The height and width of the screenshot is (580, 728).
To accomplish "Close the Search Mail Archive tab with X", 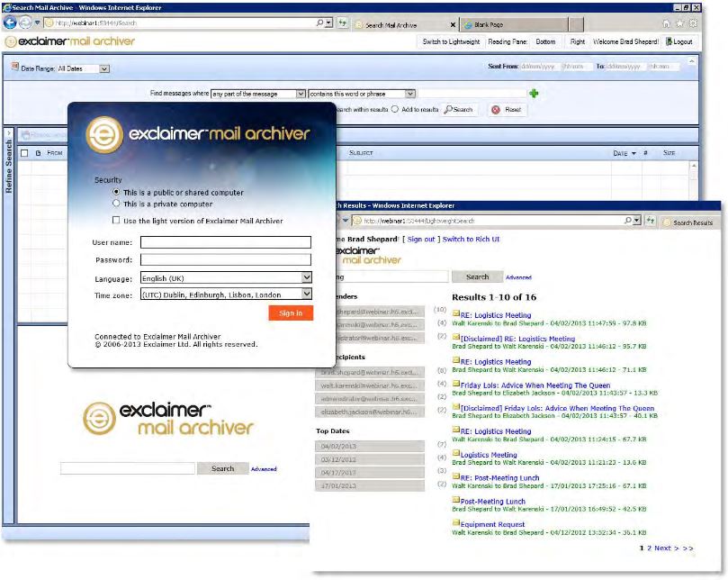I will pyautogui.click(x=453, y=24).
